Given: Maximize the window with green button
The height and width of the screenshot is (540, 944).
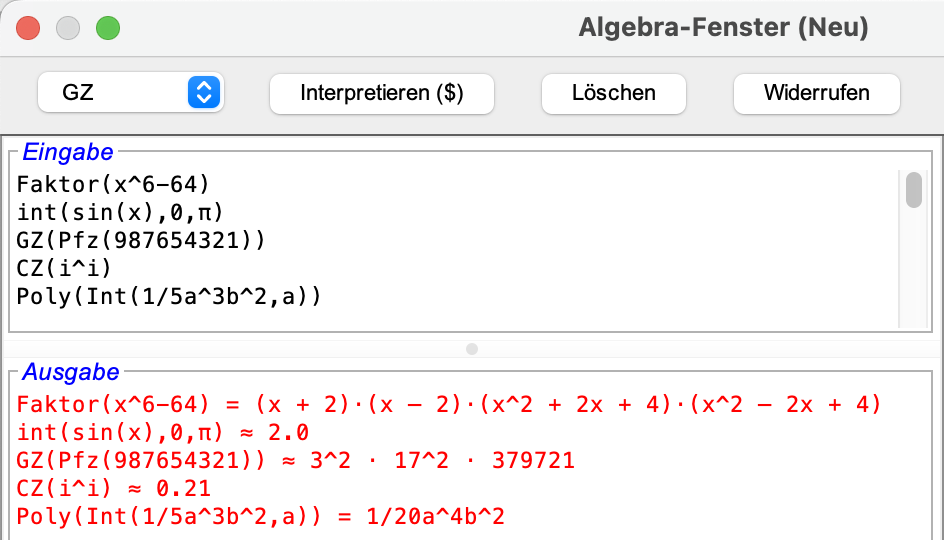Looking at the screenshot, I should [x=107, y=28].
